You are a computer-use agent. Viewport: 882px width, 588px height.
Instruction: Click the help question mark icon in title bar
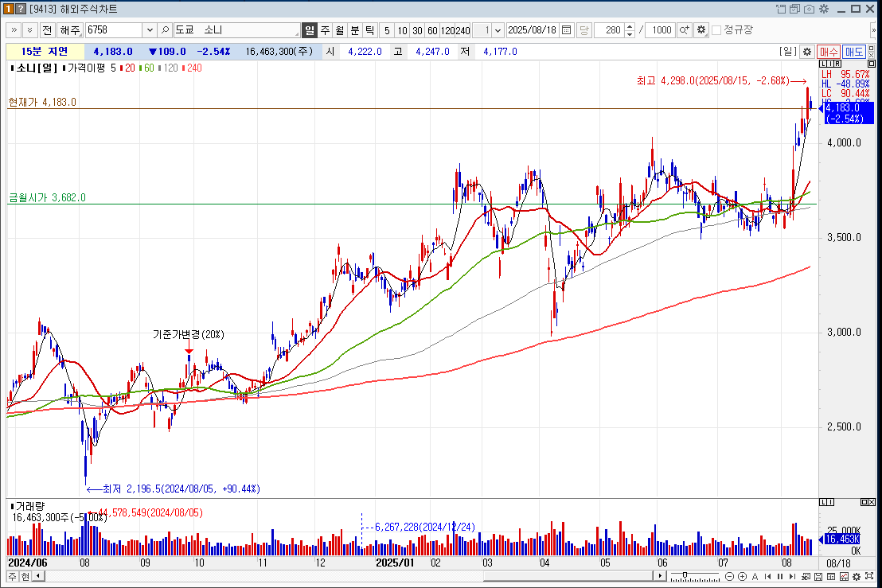point(20,9)
